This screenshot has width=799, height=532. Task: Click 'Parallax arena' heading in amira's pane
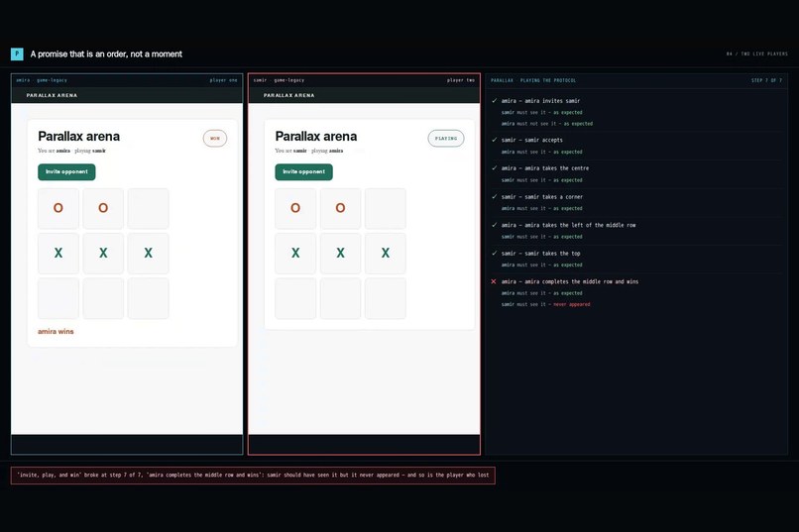click(79, 137)
